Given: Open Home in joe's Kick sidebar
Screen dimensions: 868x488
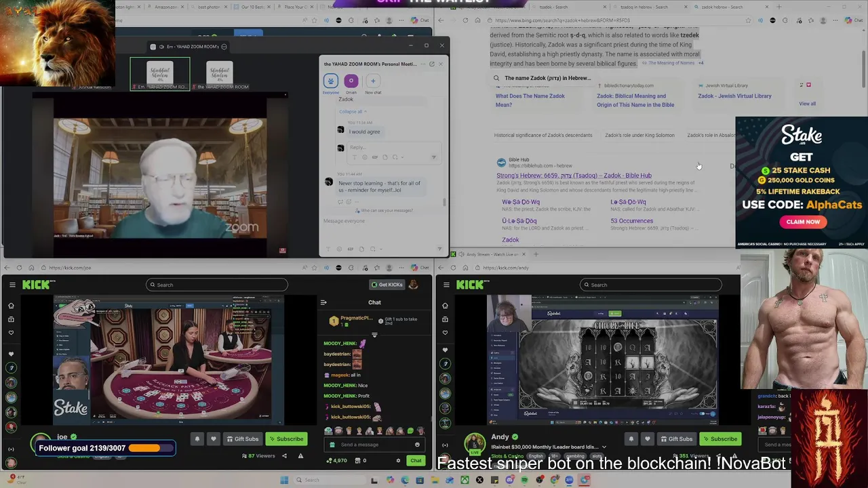Looking at the screenshot, I should 11,306.
